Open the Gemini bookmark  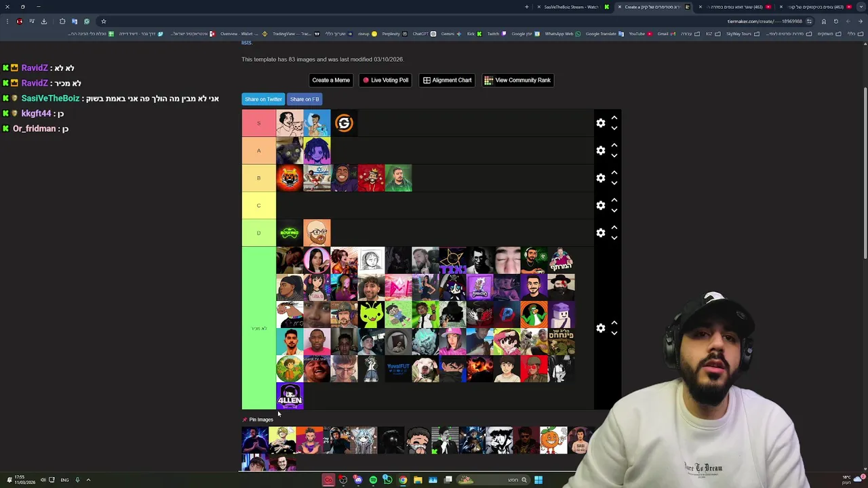click(451, 34)
